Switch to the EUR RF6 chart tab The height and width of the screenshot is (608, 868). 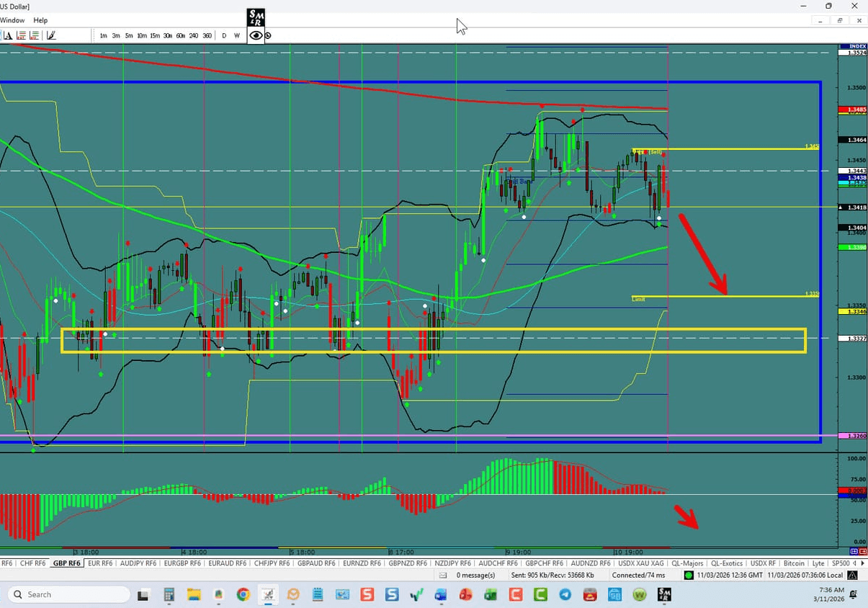pyautogui.click(x=99, y=563)
